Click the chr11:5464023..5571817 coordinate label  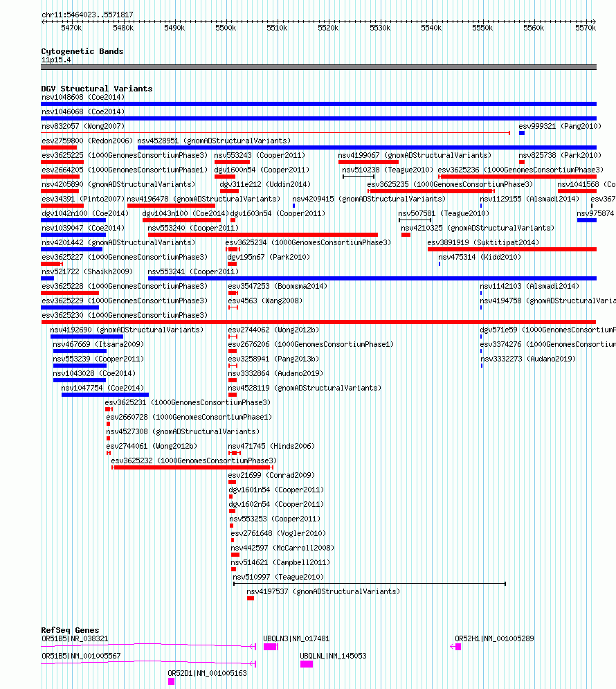click(x=87, y=15)
